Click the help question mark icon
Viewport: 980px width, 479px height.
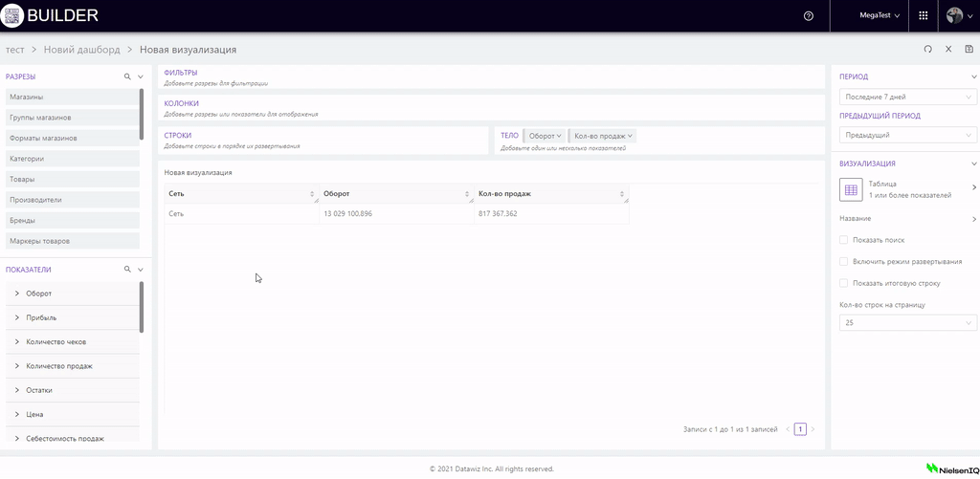[x=809, y=16]
